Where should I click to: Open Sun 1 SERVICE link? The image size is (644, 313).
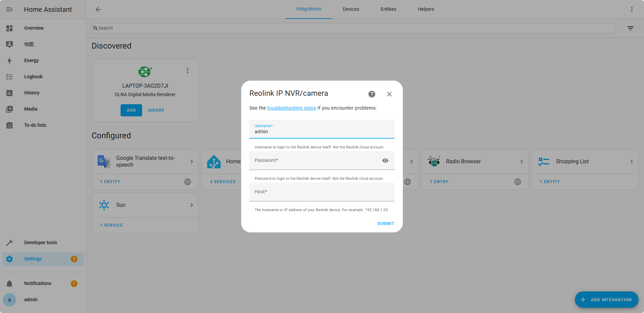[x=111, y=225]
